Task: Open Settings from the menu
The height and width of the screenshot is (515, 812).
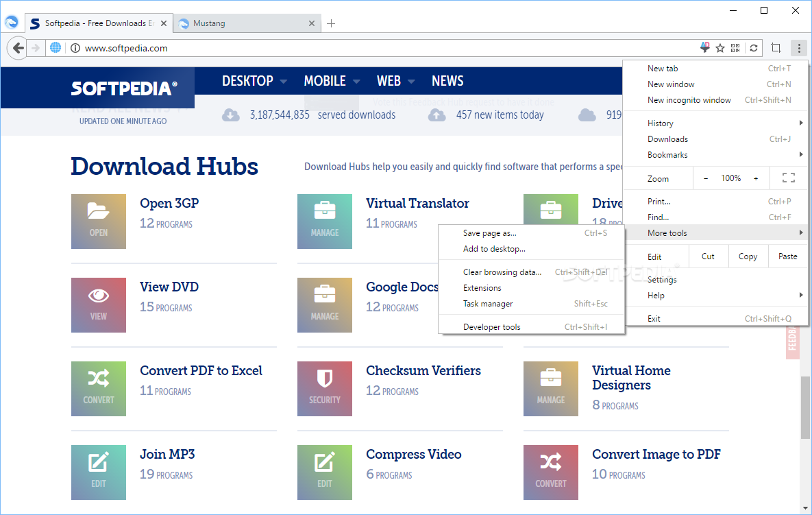Action: 715,280
